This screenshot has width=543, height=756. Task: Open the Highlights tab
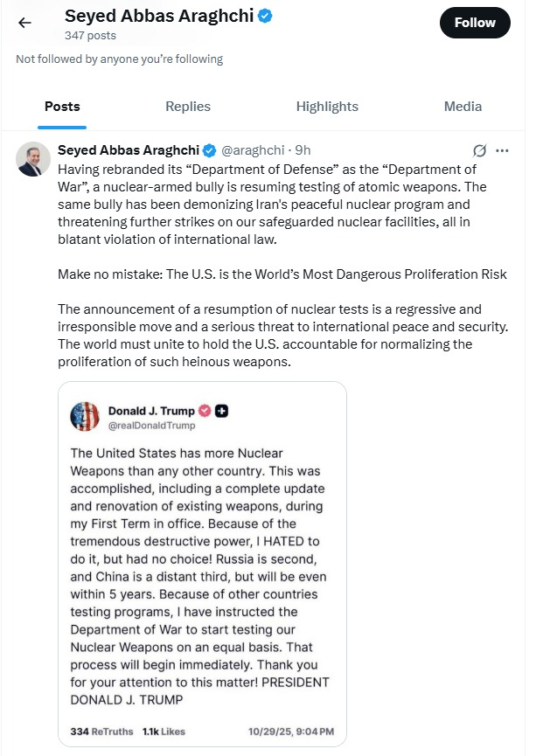pyautogui.click(x=327, y=107)
